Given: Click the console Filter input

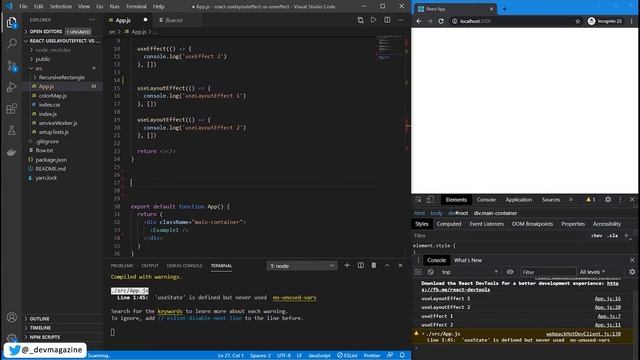Looking at the screenshot, I should (548, 272).
